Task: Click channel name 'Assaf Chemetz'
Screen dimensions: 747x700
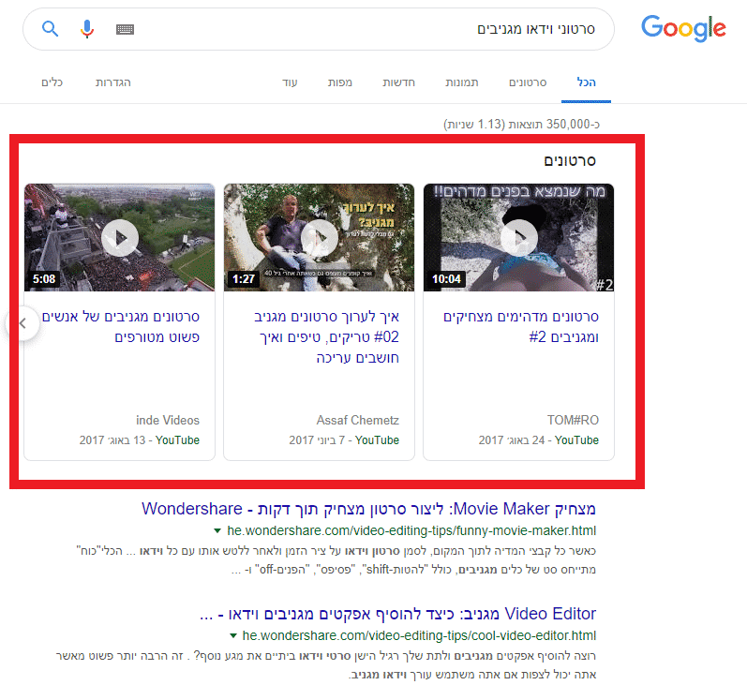Action: pos(358,420)
